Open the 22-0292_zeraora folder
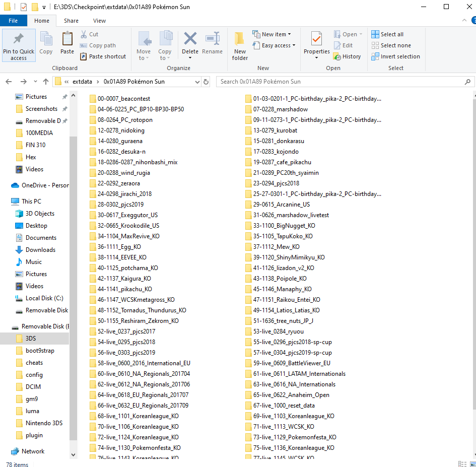476x467 pixels. pyautogui.click(x=115, y=183)
